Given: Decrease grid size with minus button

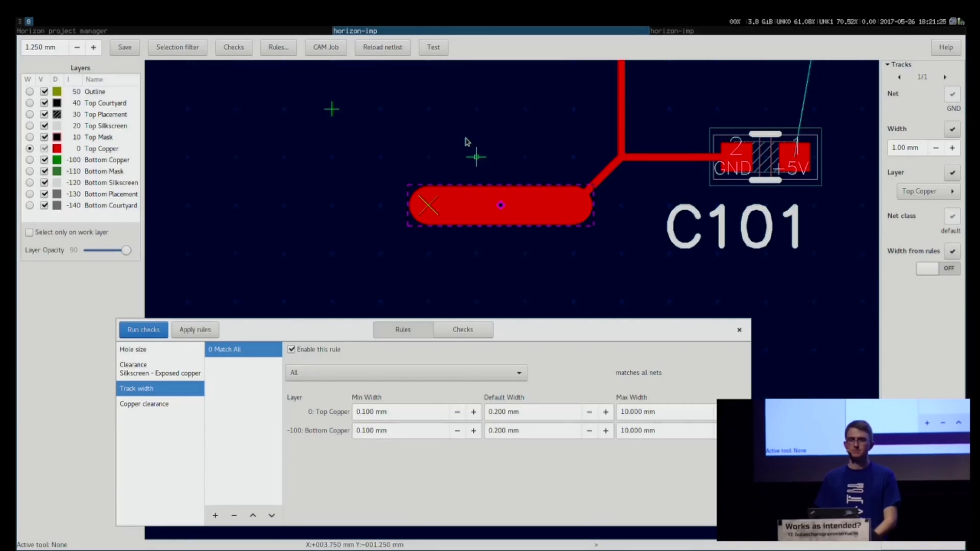Looking at the screenshot, I should coord(77,47).
